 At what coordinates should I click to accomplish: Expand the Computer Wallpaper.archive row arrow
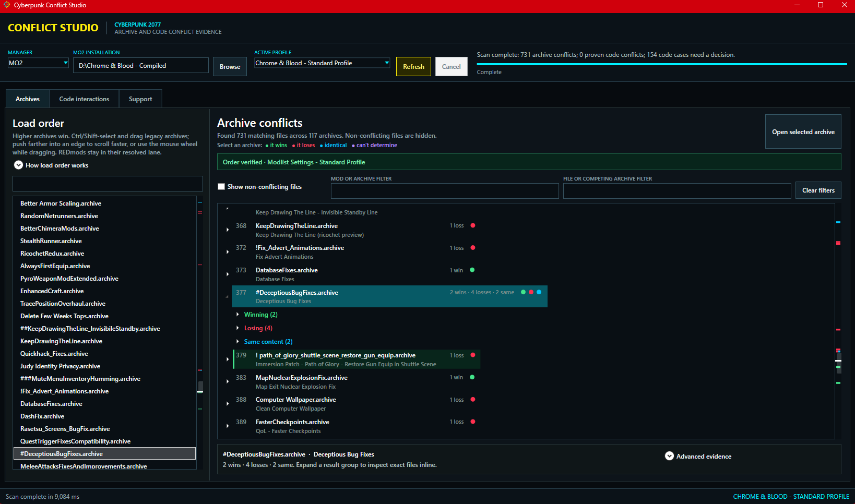point(228,404)
